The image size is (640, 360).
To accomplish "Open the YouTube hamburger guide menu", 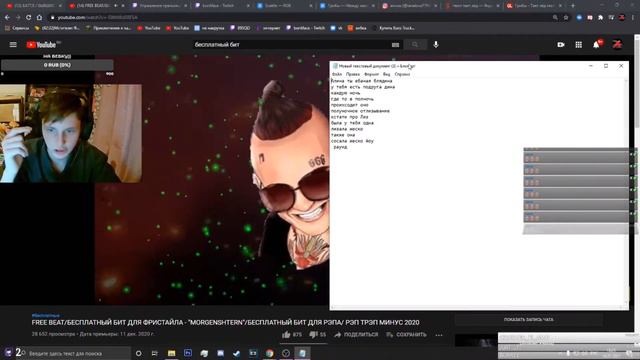I will coord(13,44).
